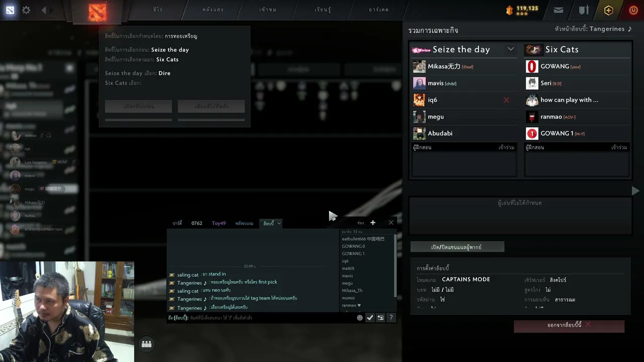Select Mikasa_Th in chat member list
The image size is (644, 362).
[352, 291]
